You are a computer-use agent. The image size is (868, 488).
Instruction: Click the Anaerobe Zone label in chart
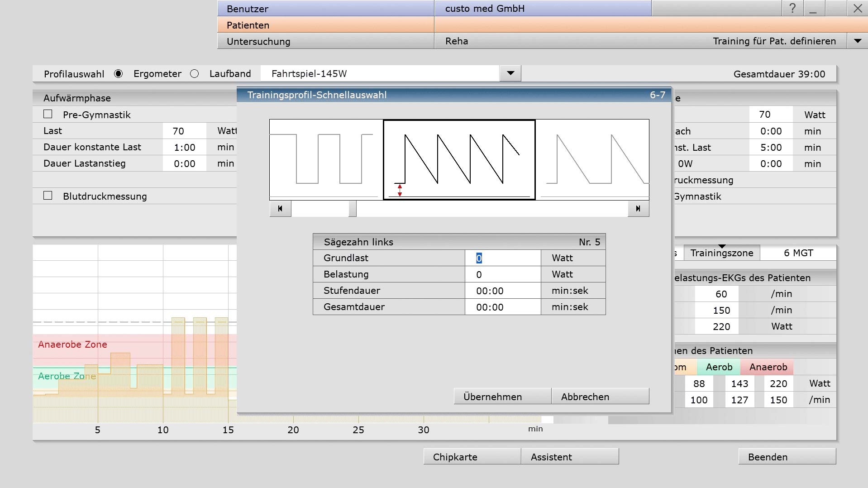coord(72,344)
